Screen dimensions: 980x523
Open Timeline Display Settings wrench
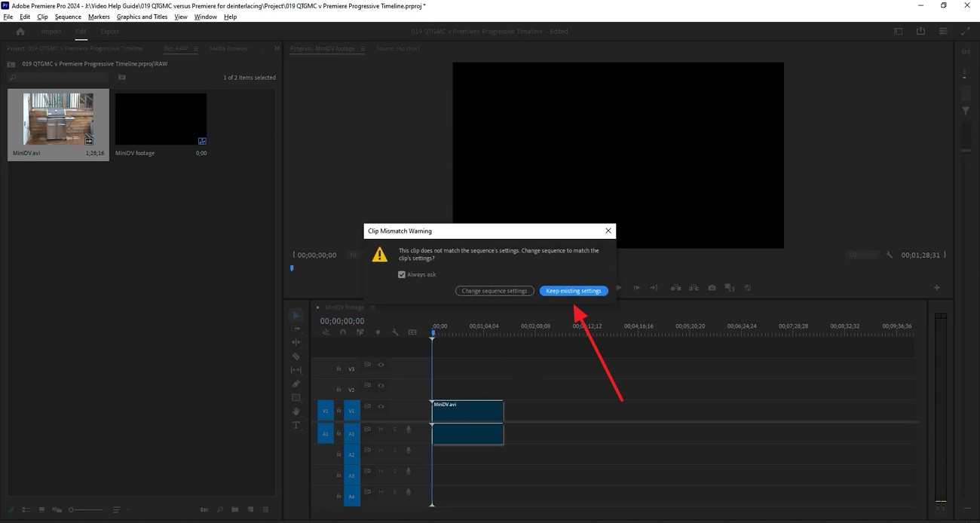[395, 332]
